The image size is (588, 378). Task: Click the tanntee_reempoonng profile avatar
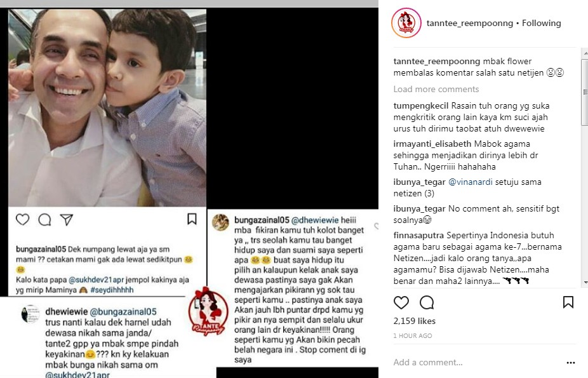point(406,23)
